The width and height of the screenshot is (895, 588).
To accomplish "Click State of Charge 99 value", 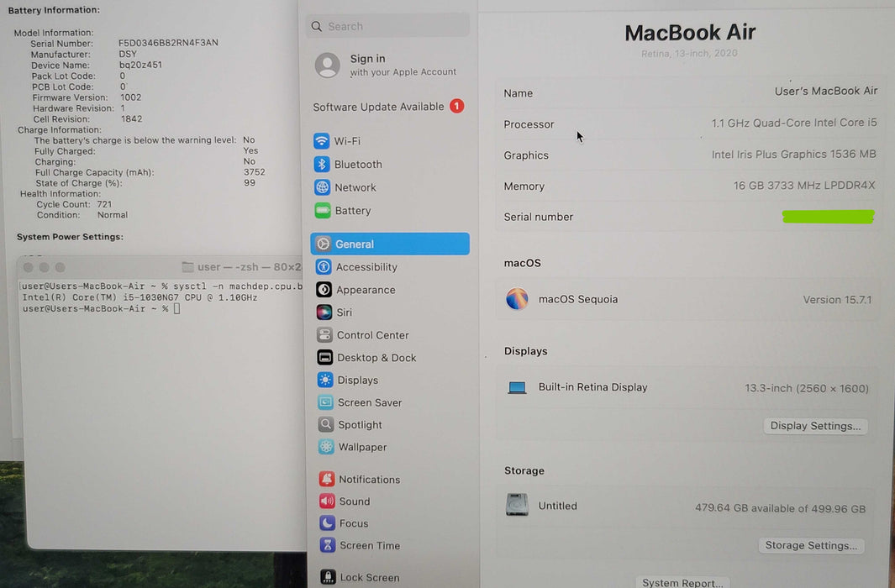I will click(250, 183).
